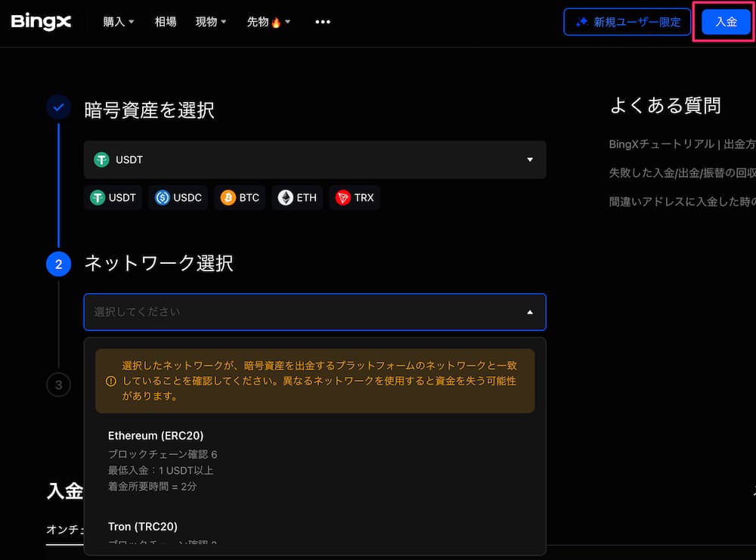Open the 購入 dropdown menu
The image size is (756, 560).
(x=119, y=22)
